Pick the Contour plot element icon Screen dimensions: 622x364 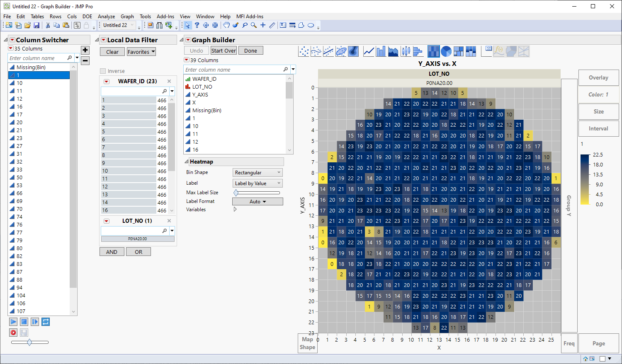click(353, 51)
